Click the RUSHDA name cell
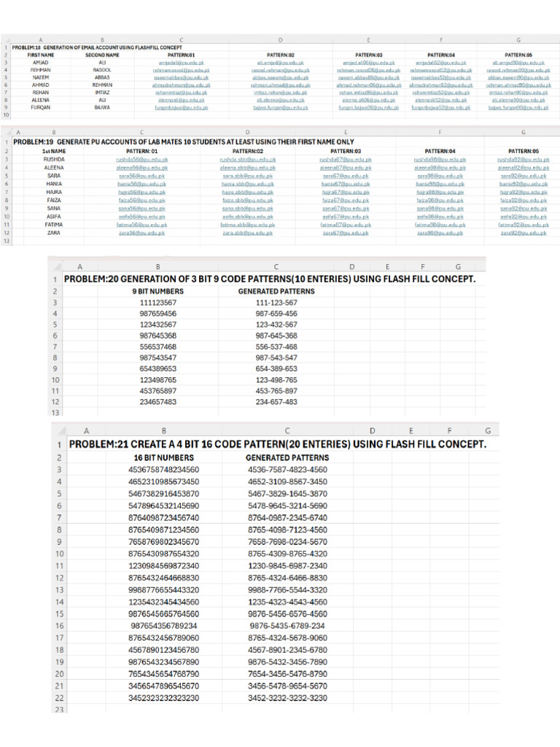Image resolution: width=560 pixels, height=747 pixels. click(54, 160)
